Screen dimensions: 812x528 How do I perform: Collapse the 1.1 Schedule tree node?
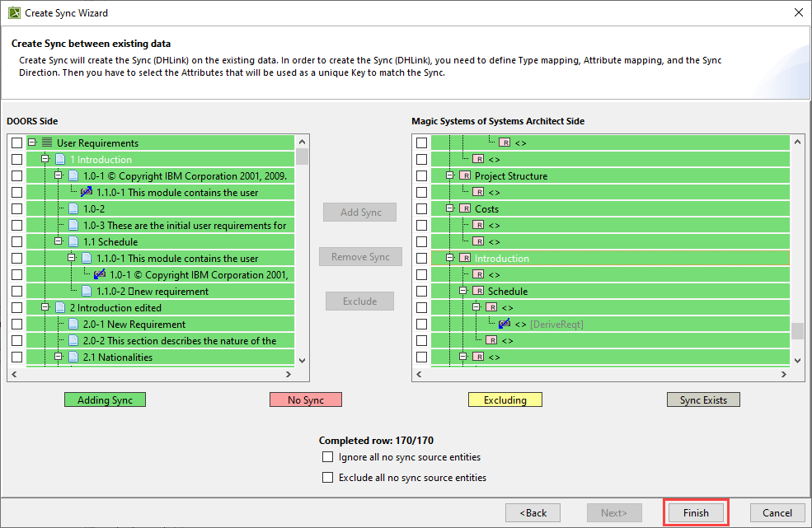point(59,241)
